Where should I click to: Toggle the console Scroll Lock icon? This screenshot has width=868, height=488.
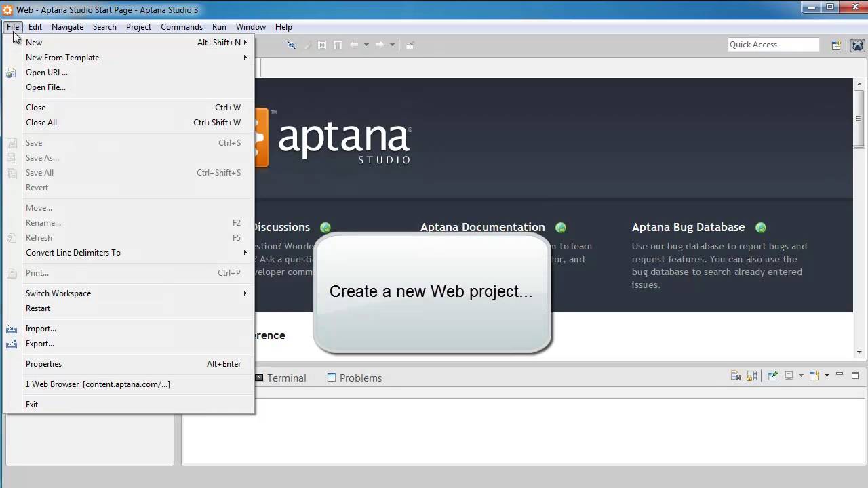coord(751,375)
